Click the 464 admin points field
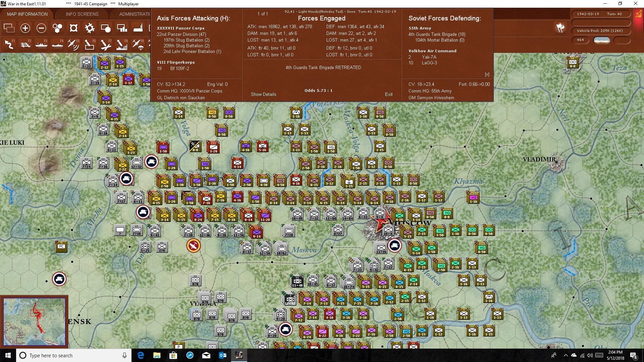Viewport: 644px width, 362px height. click(580, 40)
